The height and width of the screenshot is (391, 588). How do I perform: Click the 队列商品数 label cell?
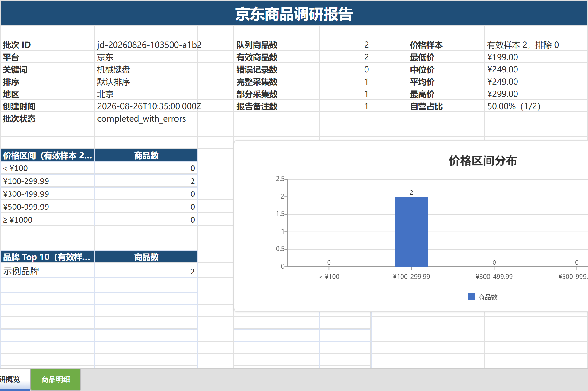277,45
